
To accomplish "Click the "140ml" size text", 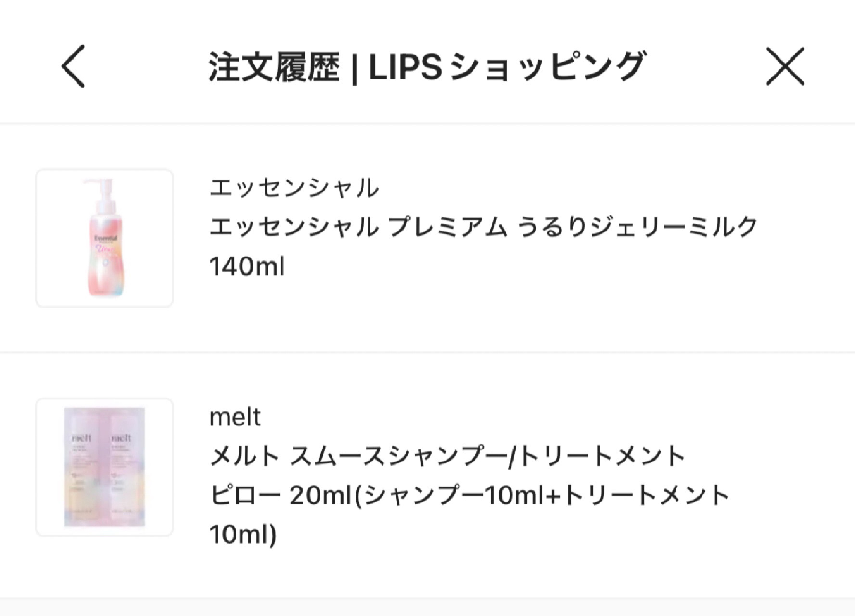I will click(x=247, y=266).
